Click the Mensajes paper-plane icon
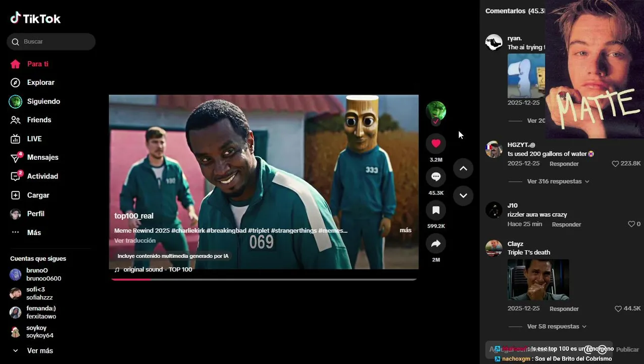644x364 pixels. tap(16, 158)
